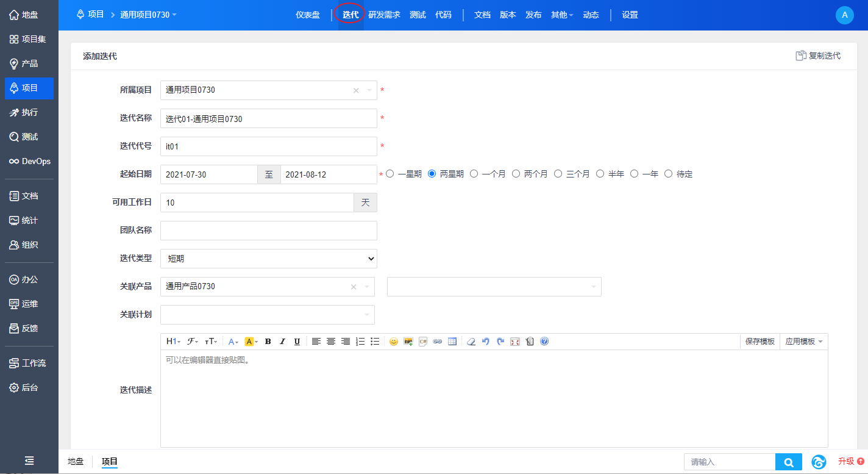
Task: Open the editor help icon
Action: (x=544, y=342)
